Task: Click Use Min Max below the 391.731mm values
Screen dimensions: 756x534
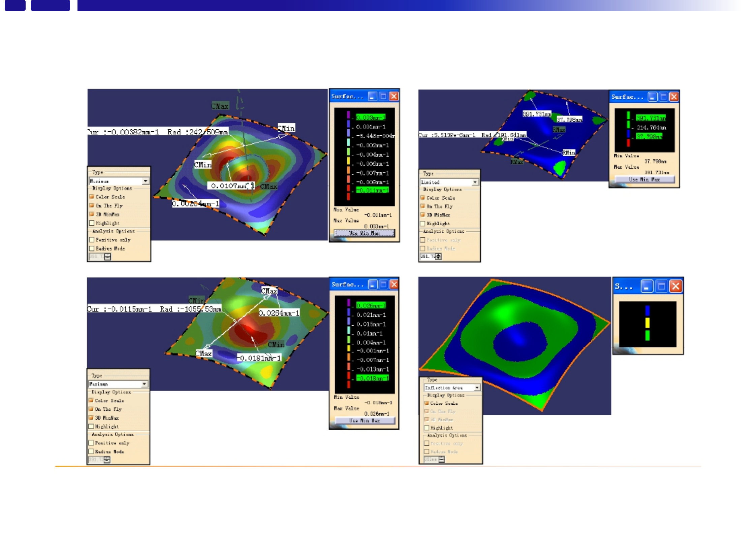Action: [x=644, y=179]
